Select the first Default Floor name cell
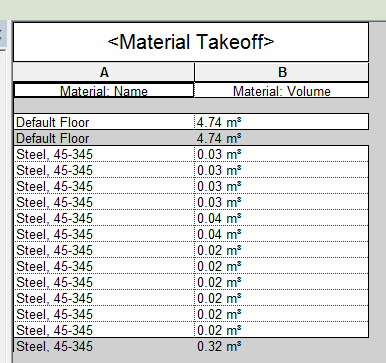 click(x=104, y=122)
